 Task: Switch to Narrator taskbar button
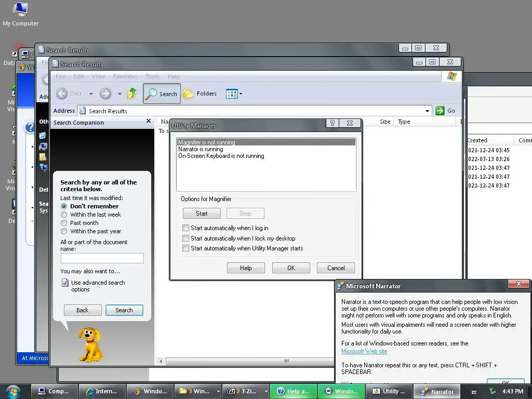pos(437,391)
